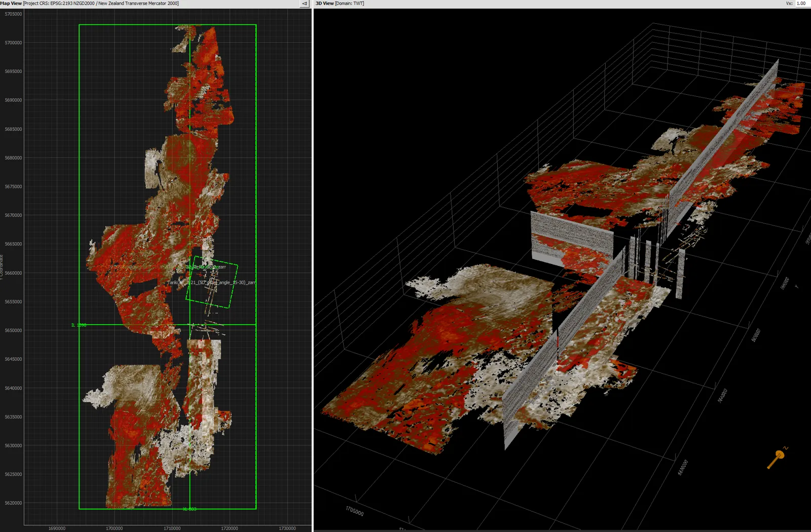
Task: Collapse the Map View panel with the arrow button
Action: coord(305,4)
